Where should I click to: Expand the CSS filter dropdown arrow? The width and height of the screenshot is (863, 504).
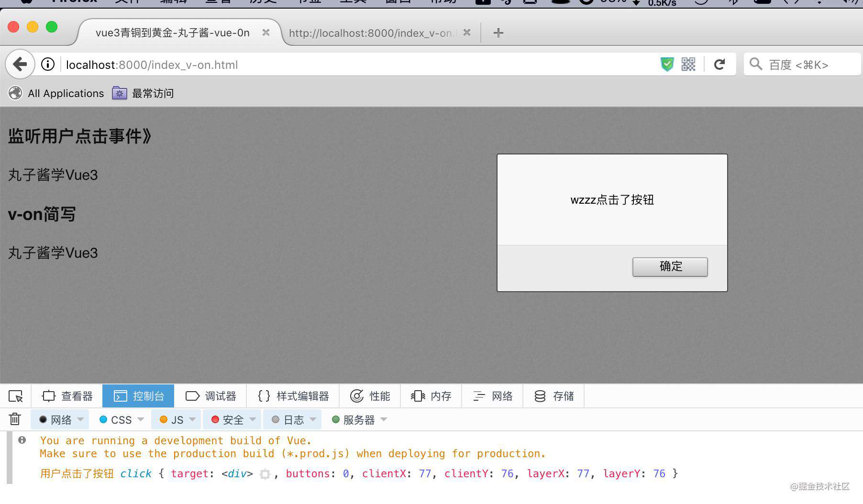(x=141, y=419)
